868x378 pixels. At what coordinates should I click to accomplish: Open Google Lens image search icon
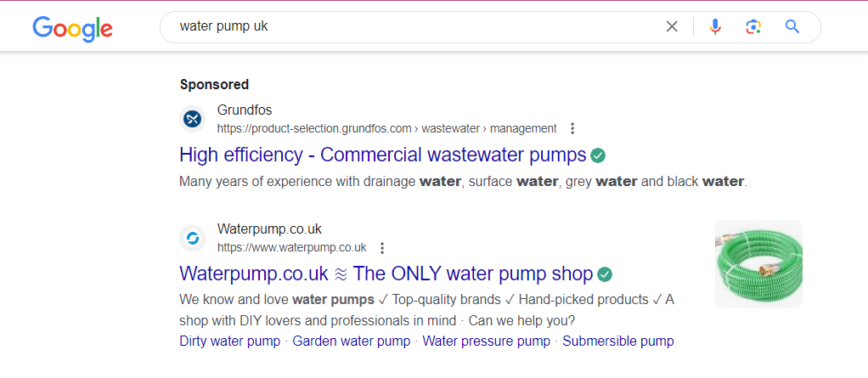pyautogui.click(x=753, y=26)
